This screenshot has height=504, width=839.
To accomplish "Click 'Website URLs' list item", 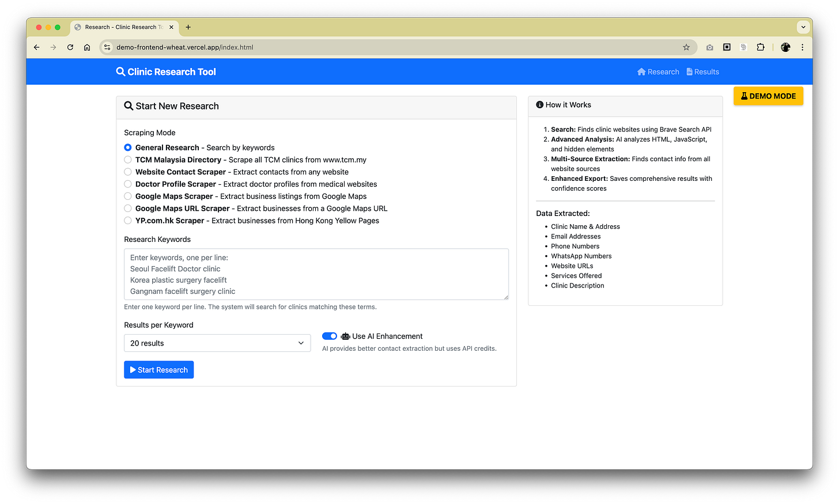I will coord(572,266).
